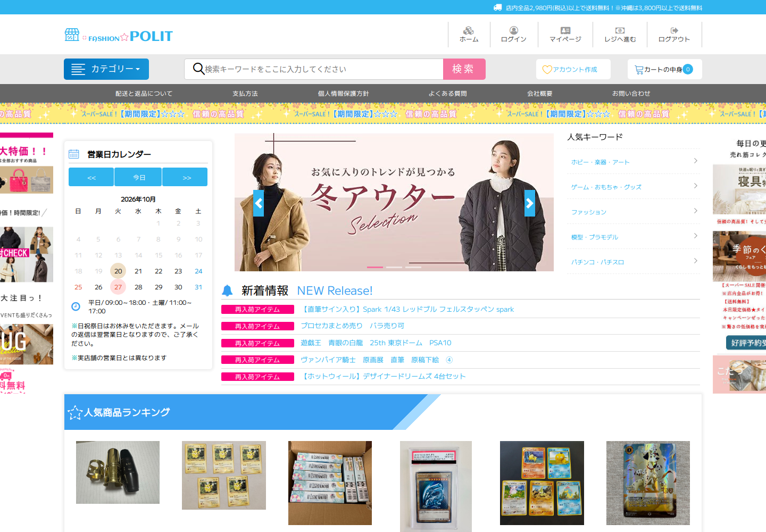766x532 pixels.
Task: Open the 冬アウター Selection banner
Action: click(x=394, y=202)
